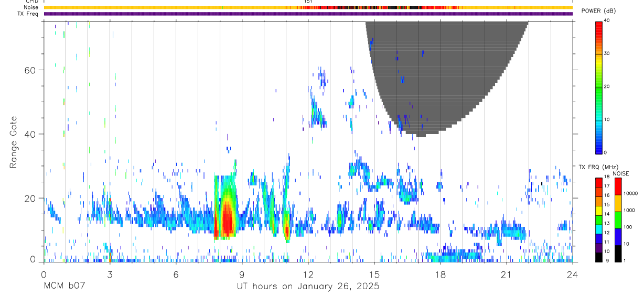Click the POWER (dB) colorbar legend
644x297 pixels.
pos(599,87)
